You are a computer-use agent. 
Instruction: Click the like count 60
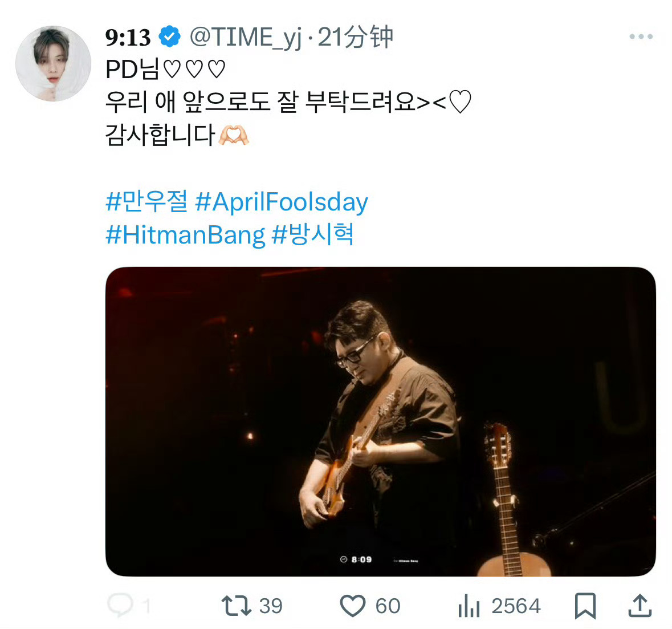388,606
